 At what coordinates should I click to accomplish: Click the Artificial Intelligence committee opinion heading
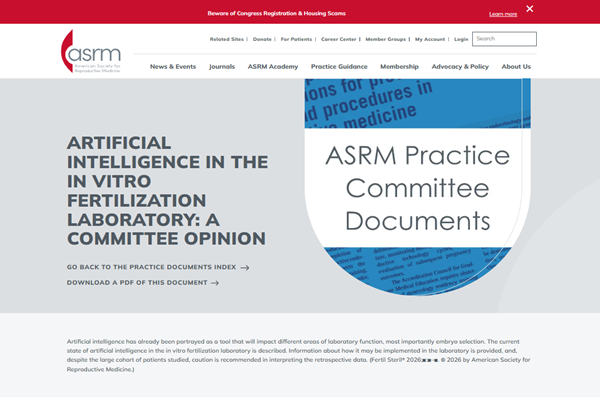point(167,191)
